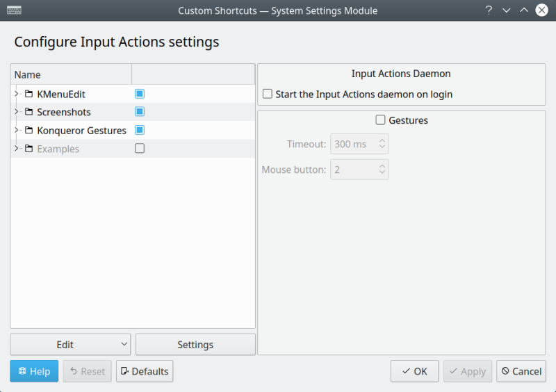
Task: Click the KMenuEdit folder icon
Action: [x=28, y=94]
